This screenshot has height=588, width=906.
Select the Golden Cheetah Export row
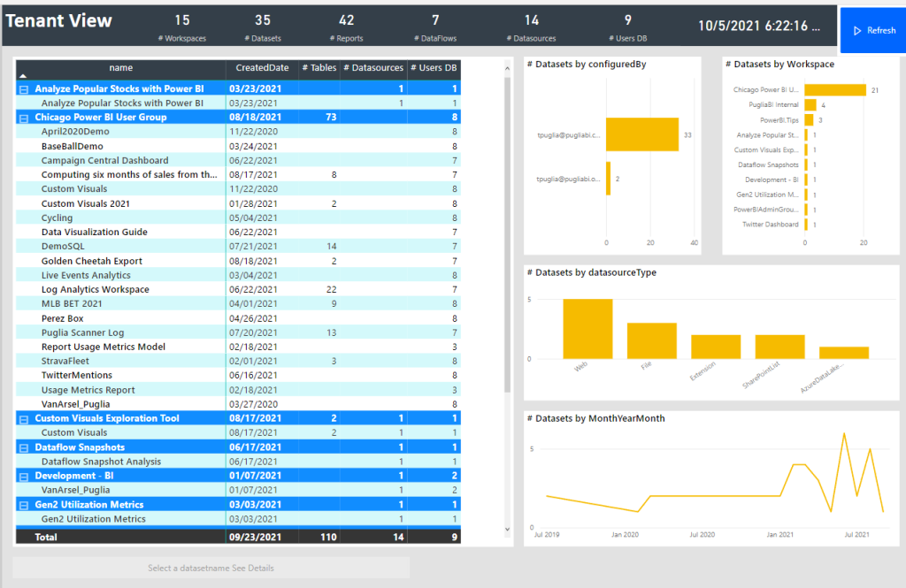pos(238,261)
